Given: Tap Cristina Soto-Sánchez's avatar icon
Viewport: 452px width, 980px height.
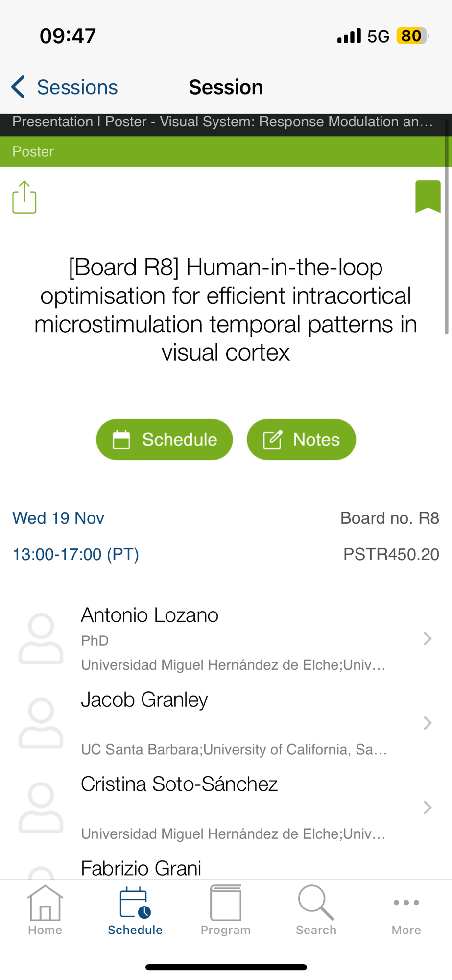Looking at the screenshot, I should point(41,807).
